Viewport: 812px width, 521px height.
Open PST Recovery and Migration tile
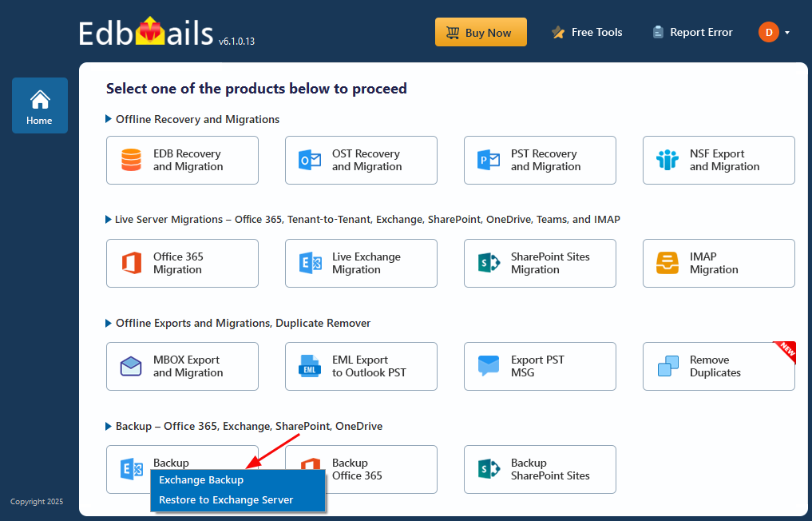[x=540, y=160]
